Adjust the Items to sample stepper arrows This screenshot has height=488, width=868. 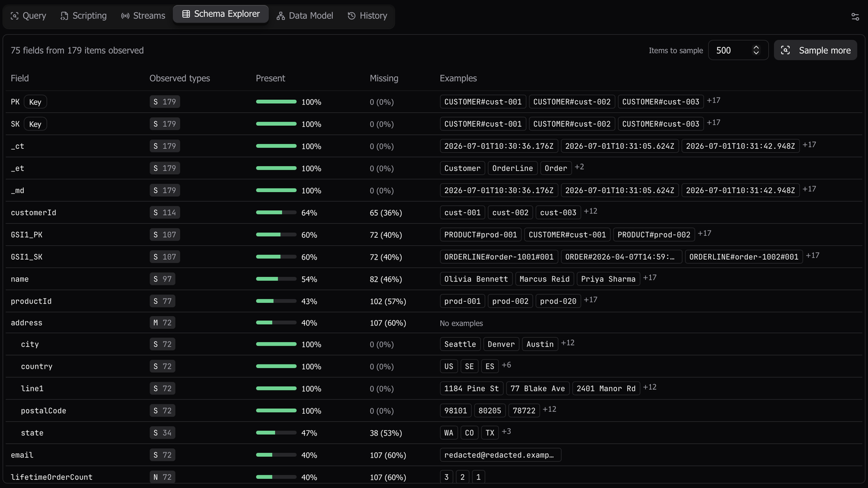point(756,50)
